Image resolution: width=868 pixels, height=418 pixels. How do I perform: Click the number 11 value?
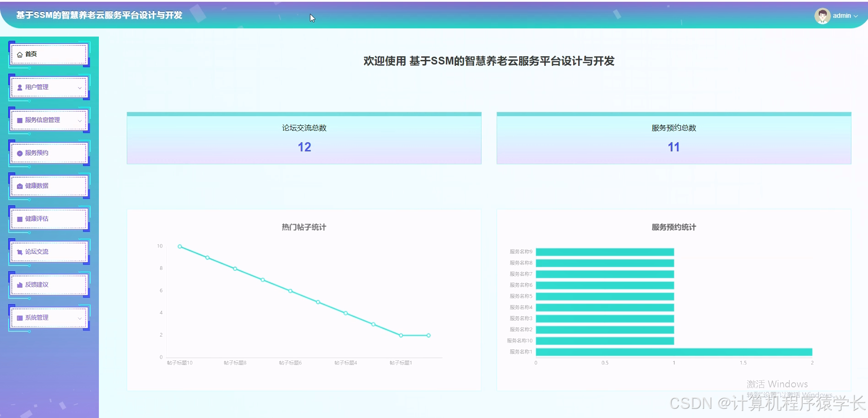click(673, 147)
